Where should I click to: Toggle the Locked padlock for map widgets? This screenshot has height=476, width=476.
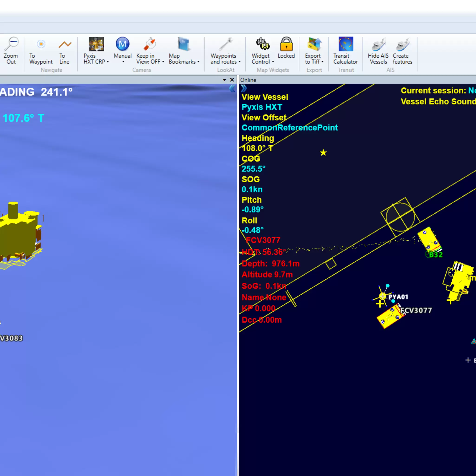click(x=286, y=44)
